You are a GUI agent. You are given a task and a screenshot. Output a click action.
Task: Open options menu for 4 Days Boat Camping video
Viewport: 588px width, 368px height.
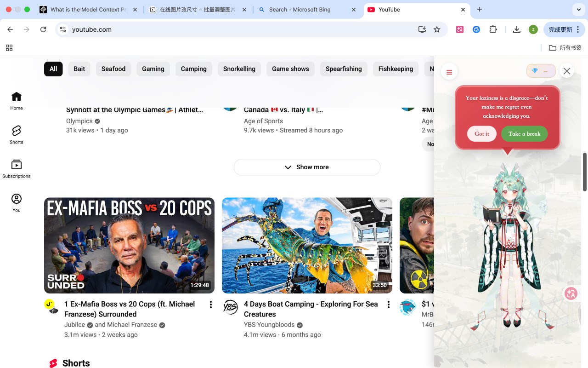pyautogui.click(x=389, y=305)
